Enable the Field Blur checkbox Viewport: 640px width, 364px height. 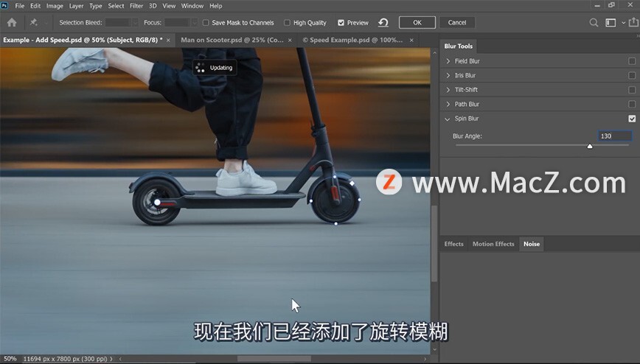point(632,61)
